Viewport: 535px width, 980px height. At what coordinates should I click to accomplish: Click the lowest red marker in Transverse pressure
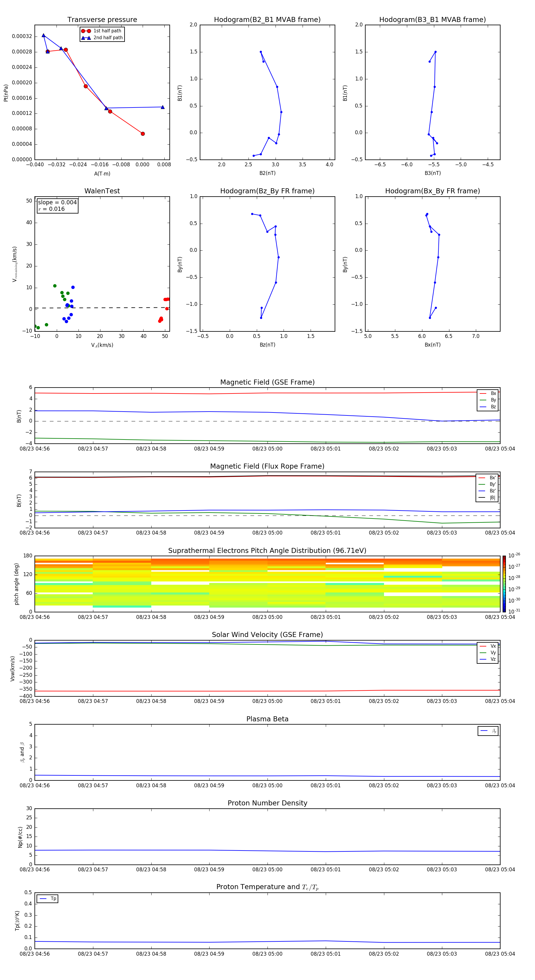coord(143,134)
